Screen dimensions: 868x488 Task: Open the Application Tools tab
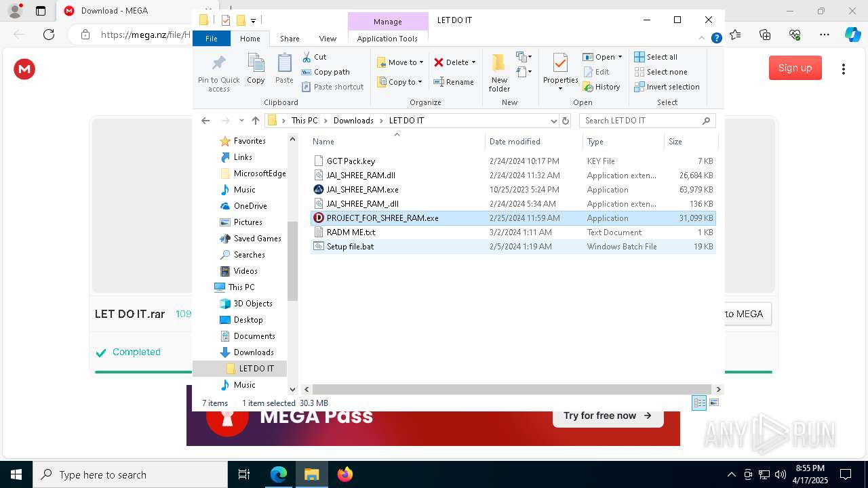tap(387, 39)
